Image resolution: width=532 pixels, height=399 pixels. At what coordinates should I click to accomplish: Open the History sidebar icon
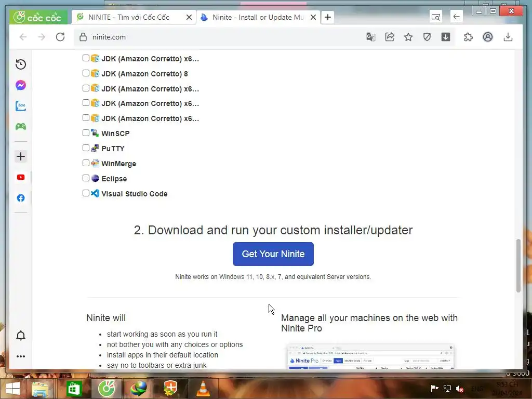21,64
